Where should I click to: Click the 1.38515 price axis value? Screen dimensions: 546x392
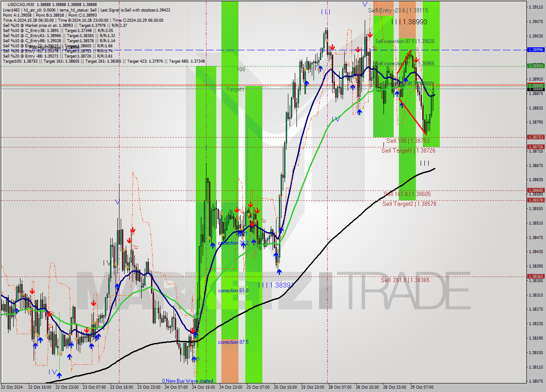[535, 223]
